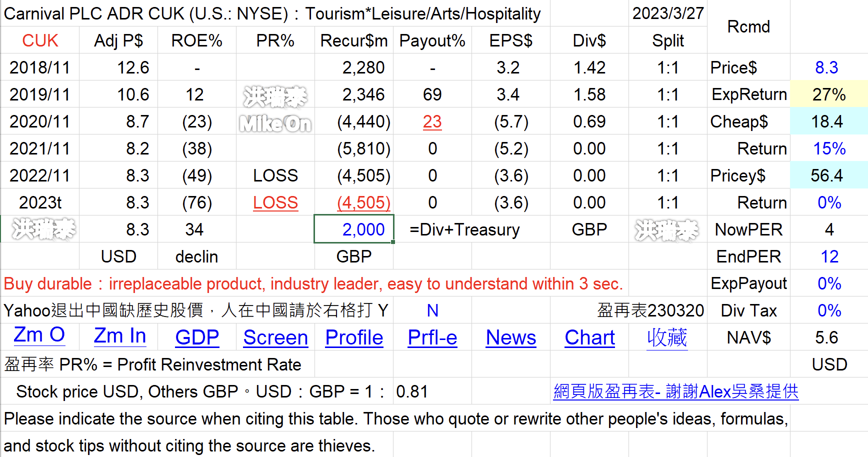Select the ExpReturn value 27%
The height and width of the screenshot is (457, 868).
(x=829, y=94)
